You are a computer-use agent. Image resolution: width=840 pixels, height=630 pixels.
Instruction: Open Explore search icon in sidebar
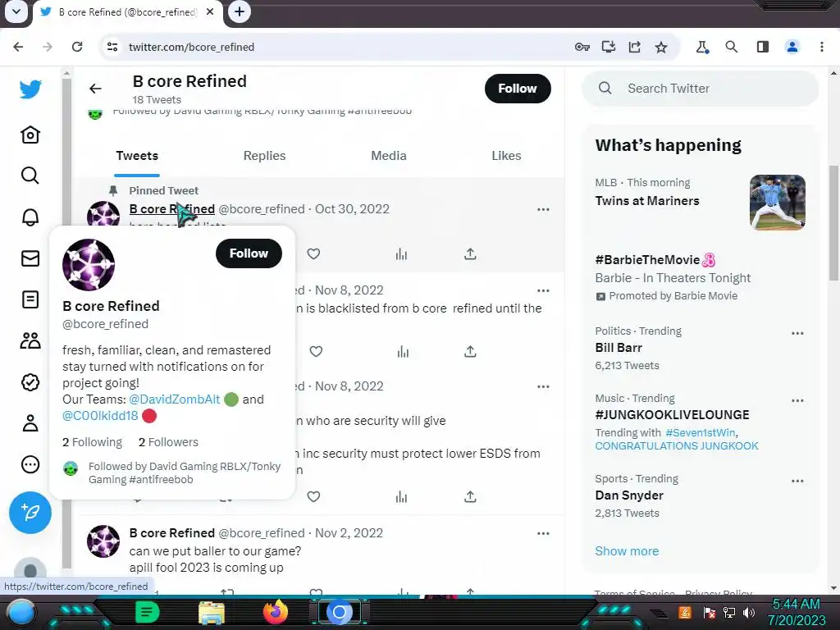pos(30,176)
